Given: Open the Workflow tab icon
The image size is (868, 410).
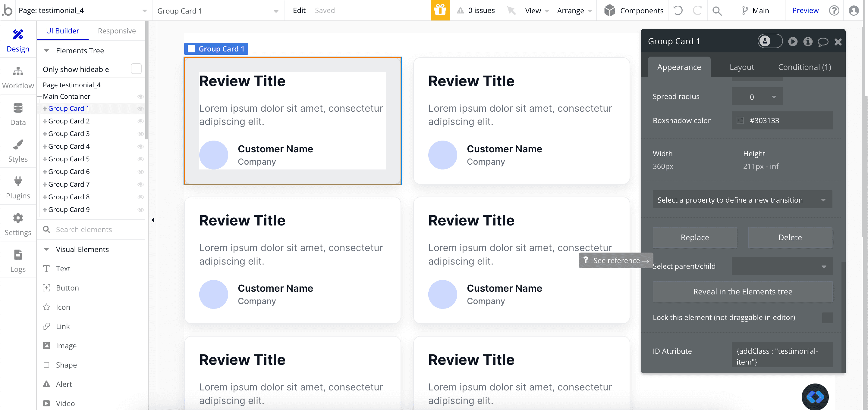Looking at the screenshot, I should (x=18, y=71).
